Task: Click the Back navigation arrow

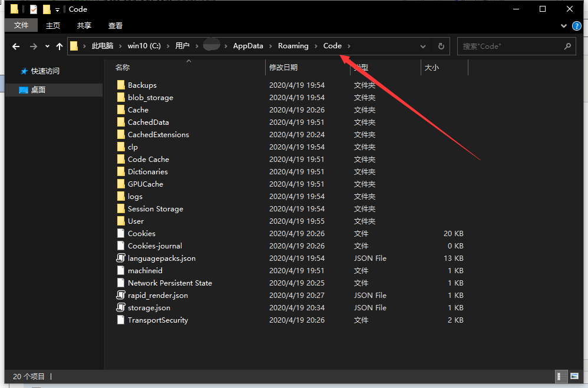Action: click(x=16, y=47)
